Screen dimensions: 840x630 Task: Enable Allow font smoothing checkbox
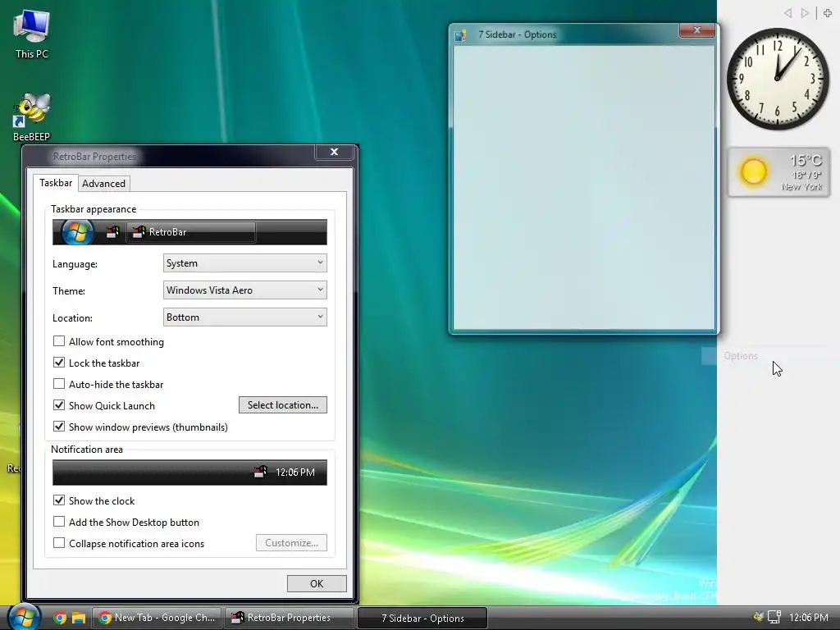coord(59,341)
